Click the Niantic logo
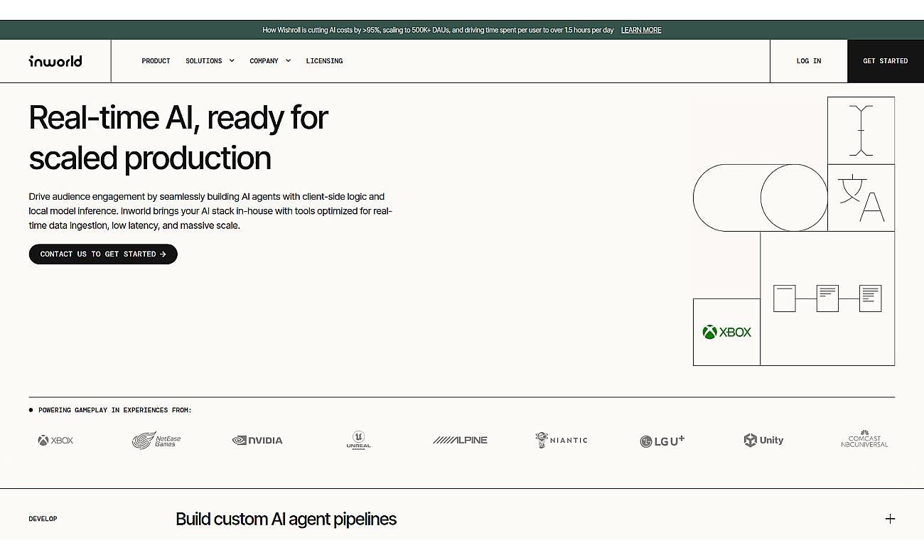Screen dimensions: 924x560 (x=562, y=440)
